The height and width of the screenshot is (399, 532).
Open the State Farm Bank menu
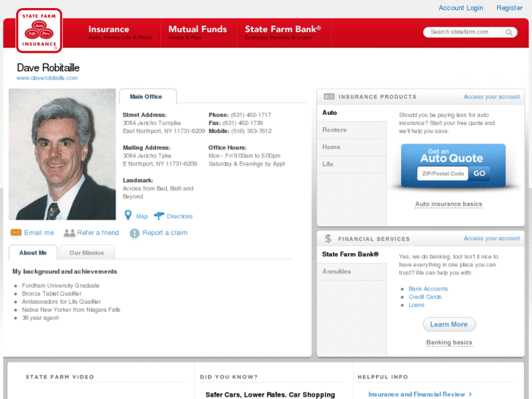pyautogui.click(x=283, y=33)
